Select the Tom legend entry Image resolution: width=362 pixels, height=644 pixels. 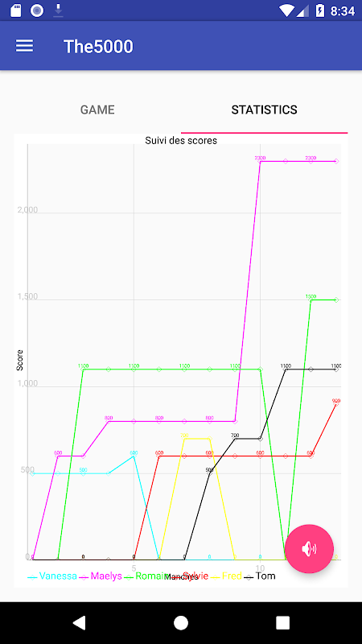(260, 576)
